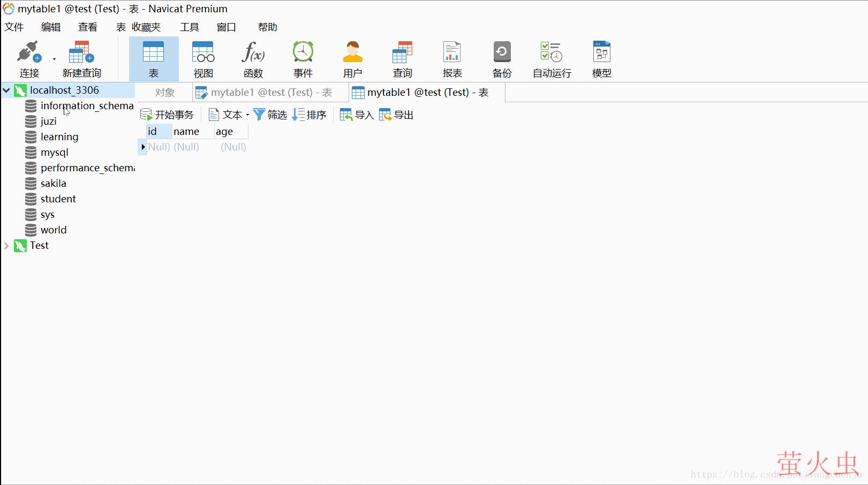Select the 自动运行 (Automation) icon
Viewport: 868px width, 485px height.
(550, 58)
